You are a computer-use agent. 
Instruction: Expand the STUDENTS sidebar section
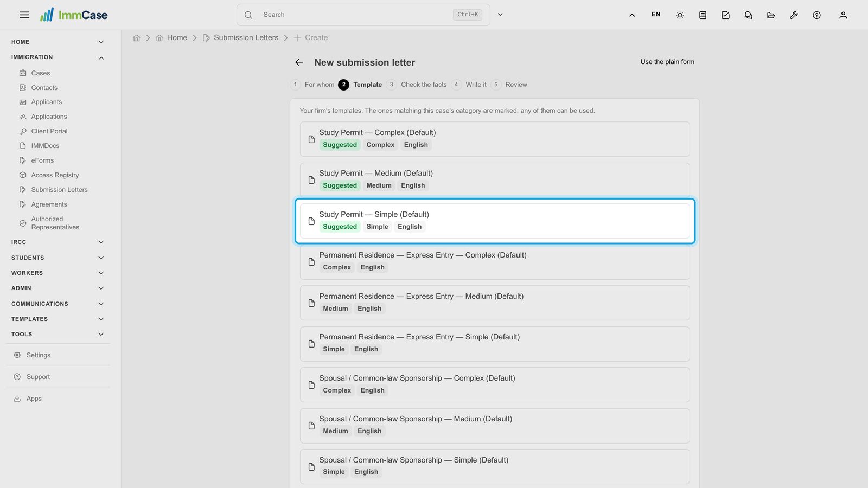pyautogui.click(x=58, y=258)
